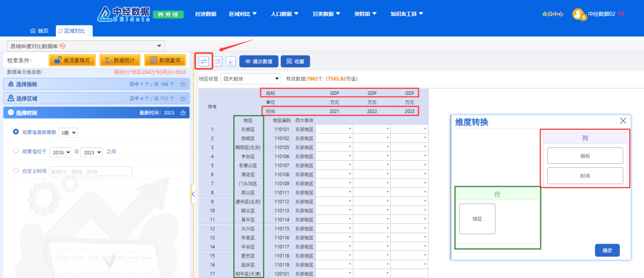Select the 观察值位于 radio option

point(16,151)
